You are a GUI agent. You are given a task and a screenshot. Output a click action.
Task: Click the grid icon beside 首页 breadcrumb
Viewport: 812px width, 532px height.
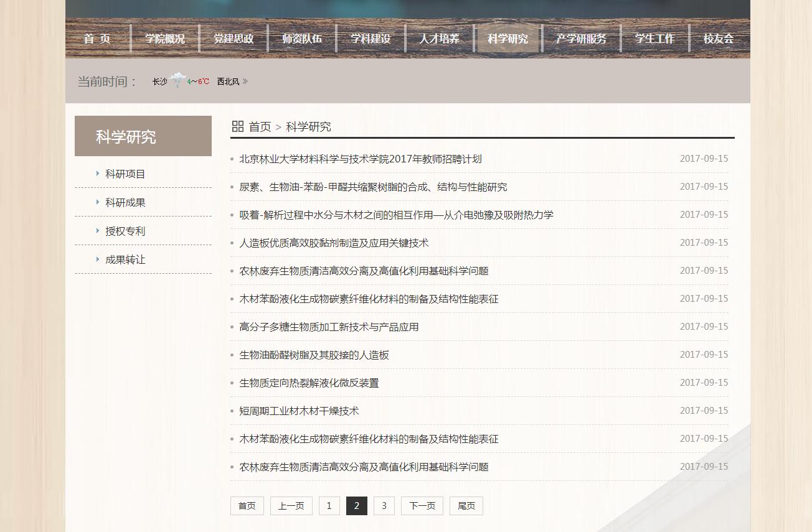237,126
